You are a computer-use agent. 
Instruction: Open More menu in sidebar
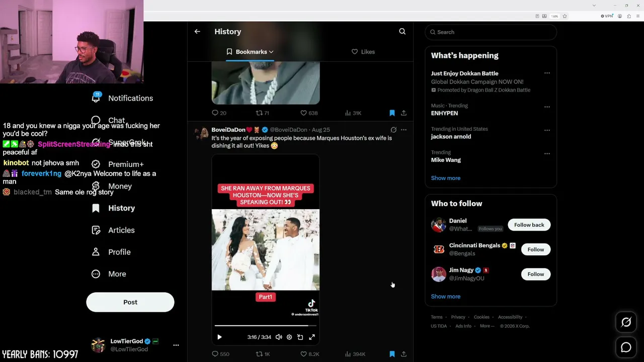pos(109,274)
